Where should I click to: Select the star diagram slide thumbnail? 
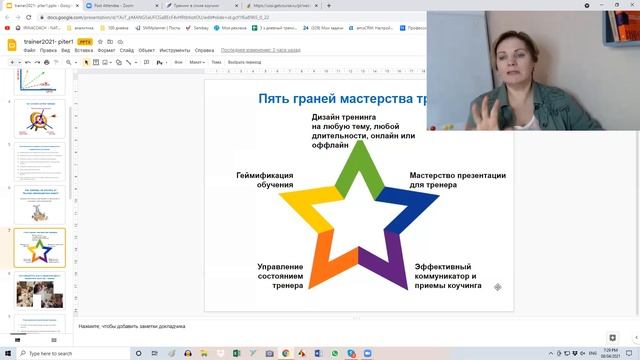click(x=40, y=248)
